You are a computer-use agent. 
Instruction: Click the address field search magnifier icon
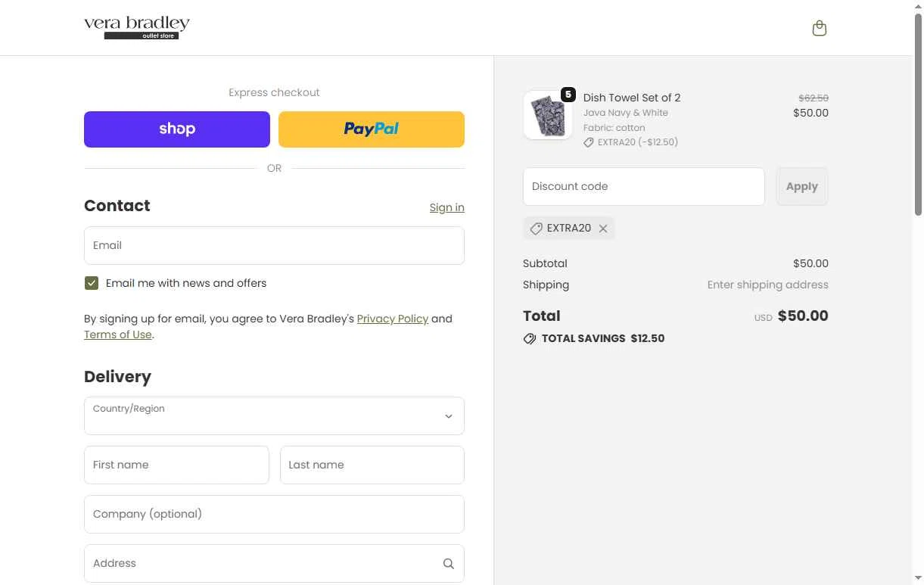pyautogui.click(x=449, y=564)
